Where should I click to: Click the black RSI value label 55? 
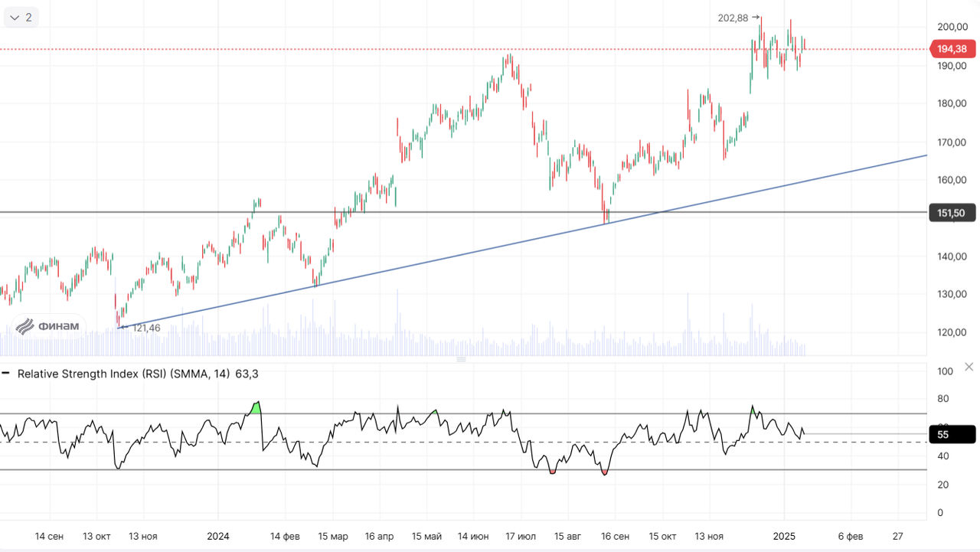951,434
